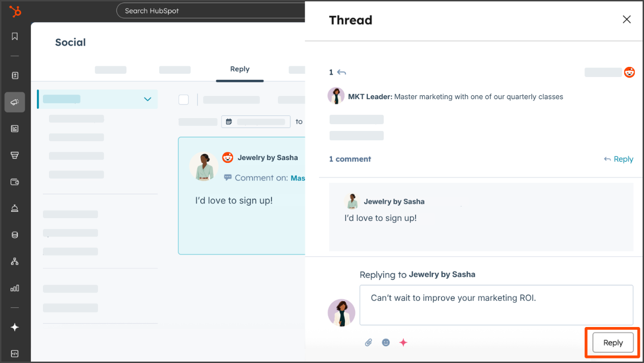The image size is (644, 363).
Task: Open the Commerce wallet icon in sidebar
Action: pos(15,182)
